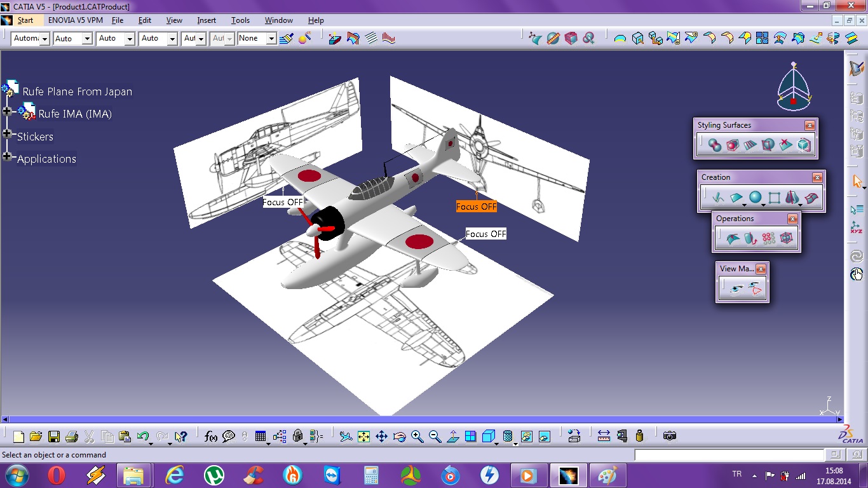
Task: Expand the Applications tree node
Action: 7,156
